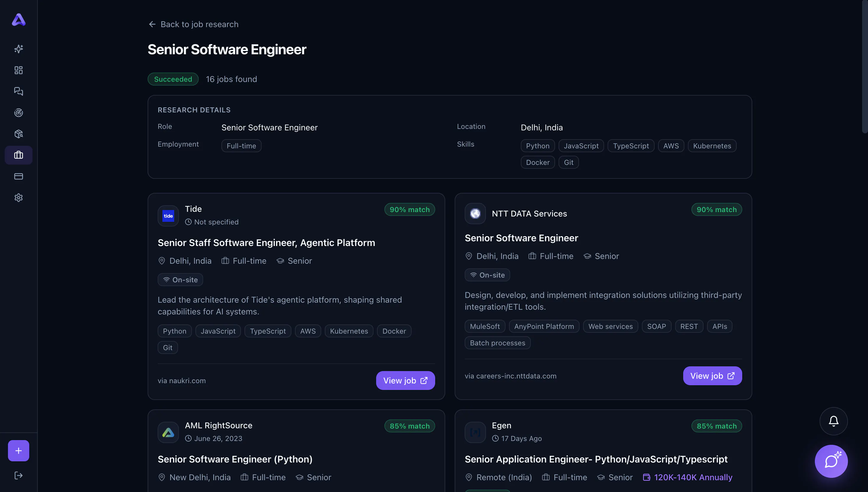The height and width of the screenshot is (492, 868).
Task: Select the briefcase jobs sidebar icon
Action: pyautogui.click(x=19, y=155)
